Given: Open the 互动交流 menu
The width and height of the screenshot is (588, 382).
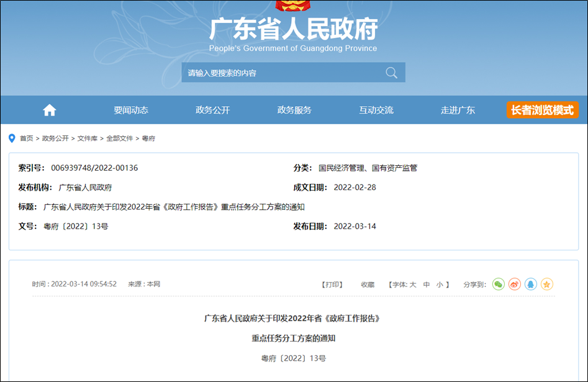Looking at the screenshot, I should tap(376, 110).
